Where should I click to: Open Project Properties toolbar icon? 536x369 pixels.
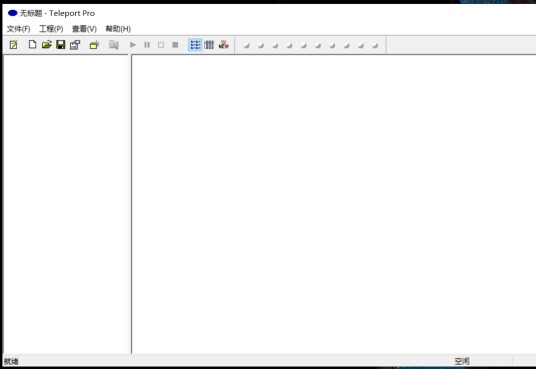[75, 45]
